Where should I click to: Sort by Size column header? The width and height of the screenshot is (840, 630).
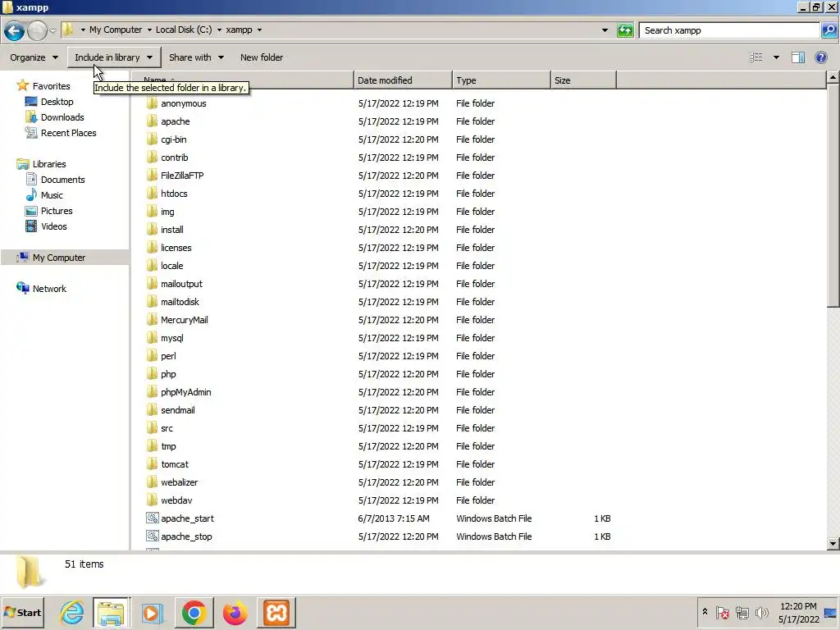pos(583,80)
